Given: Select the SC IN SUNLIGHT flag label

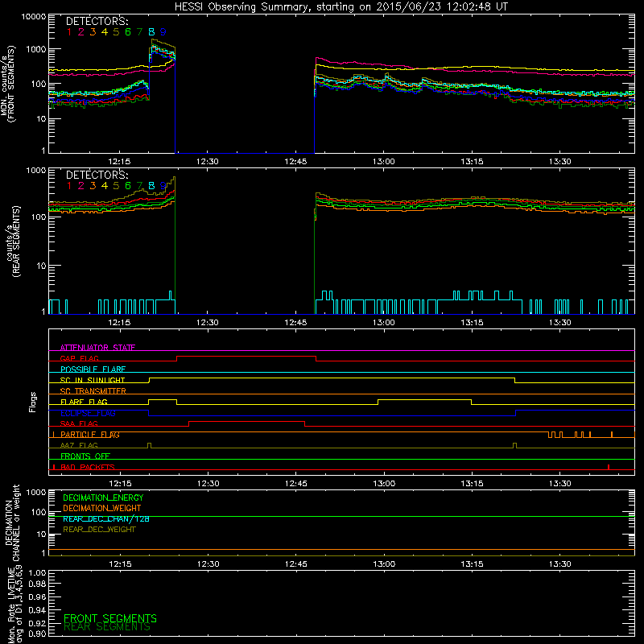Looking at the screenshot, I should click(x=93, y=380).
